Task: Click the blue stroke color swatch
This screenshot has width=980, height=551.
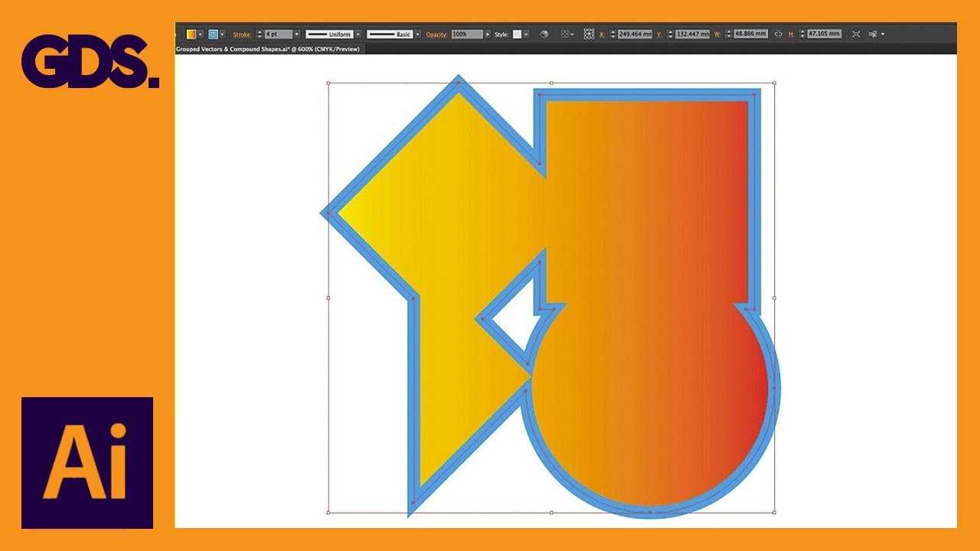Action: click(213, 34)
